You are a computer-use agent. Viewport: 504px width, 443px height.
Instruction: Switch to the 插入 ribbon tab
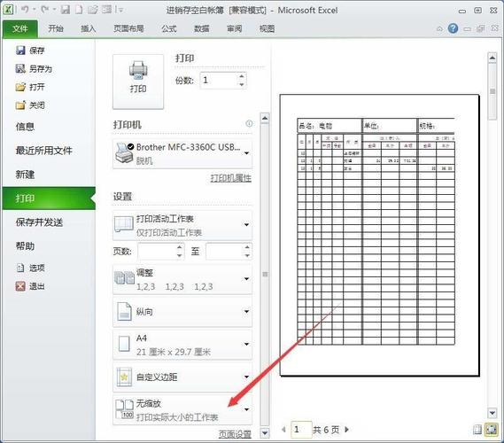coord(88,28)
